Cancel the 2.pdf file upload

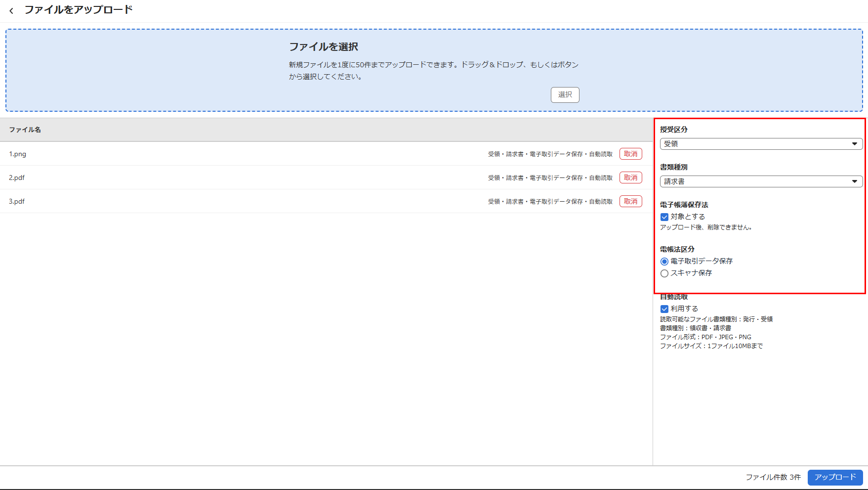click(x=630, y=178)
